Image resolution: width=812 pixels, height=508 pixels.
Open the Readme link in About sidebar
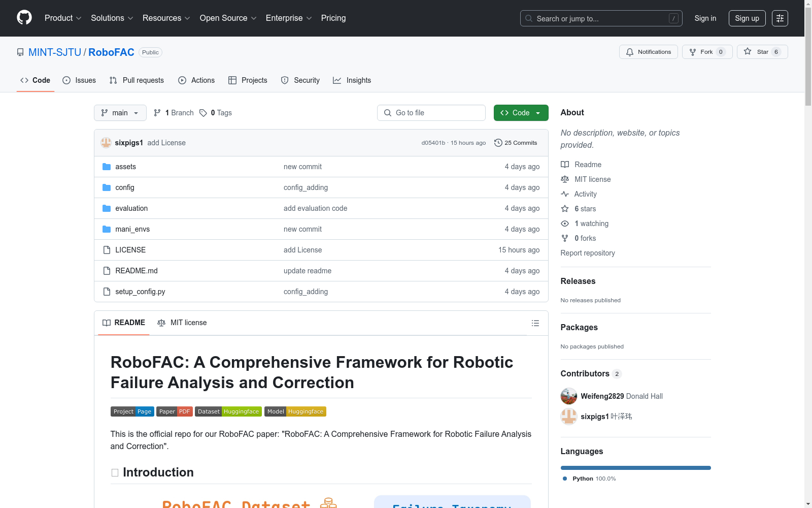(x=581, y=165)
